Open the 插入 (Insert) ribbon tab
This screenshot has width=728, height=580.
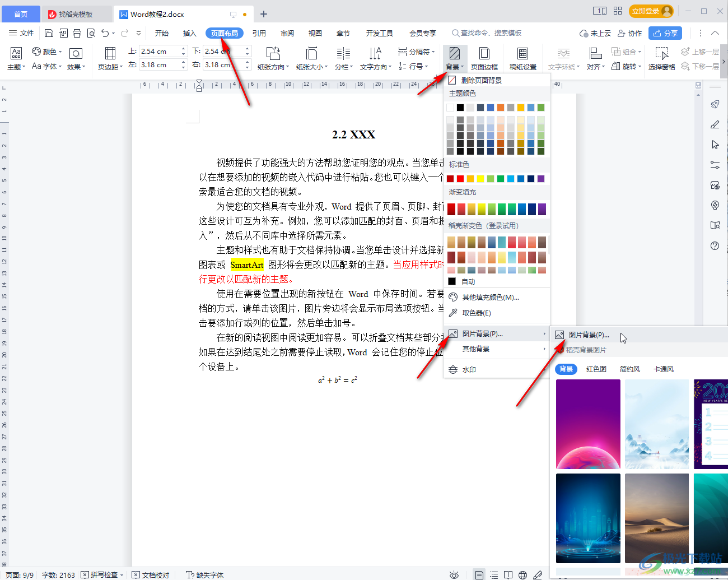pyautogui.click(x=190, y=33)
